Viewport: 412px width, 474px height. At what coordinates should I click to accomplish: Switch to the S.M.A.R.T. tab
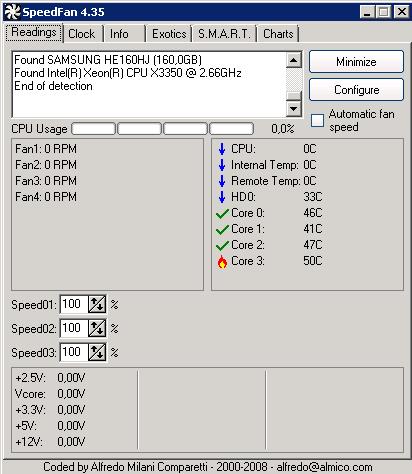224,34
